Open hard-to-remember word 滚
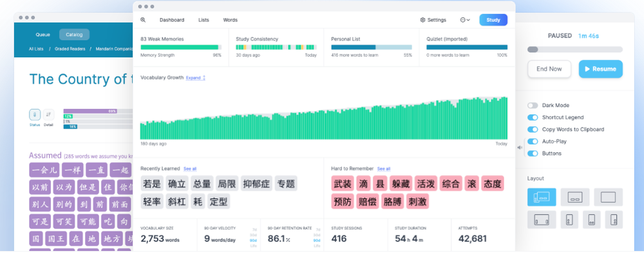The width and height of the screenshot is (644, 260). tap(472, 183)
